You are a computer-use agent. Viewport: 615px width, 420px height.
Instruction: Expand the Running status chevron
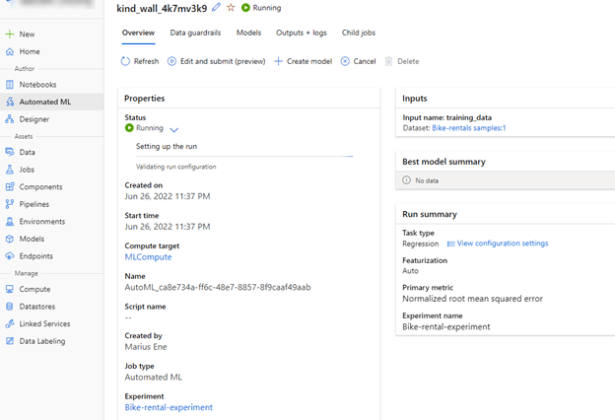(x=174, y=129)
